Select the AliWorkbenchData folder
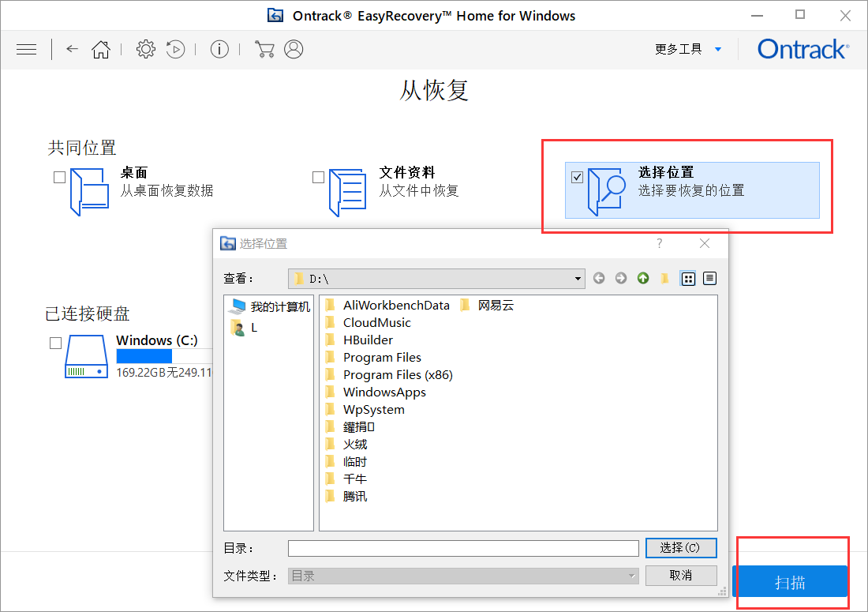 tap(387, 305)
